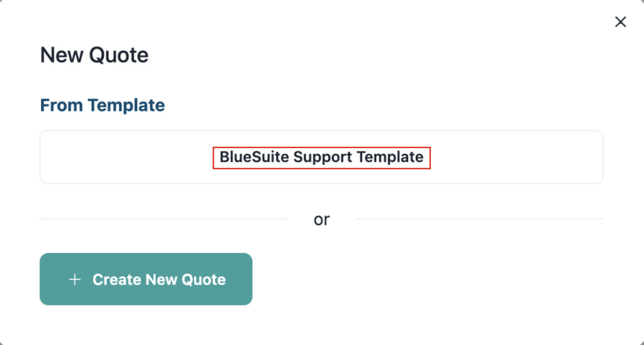The height and width of the screenshot is (345, 644).
Task: Click the New Quote dialog title
Action: [94, 55]
